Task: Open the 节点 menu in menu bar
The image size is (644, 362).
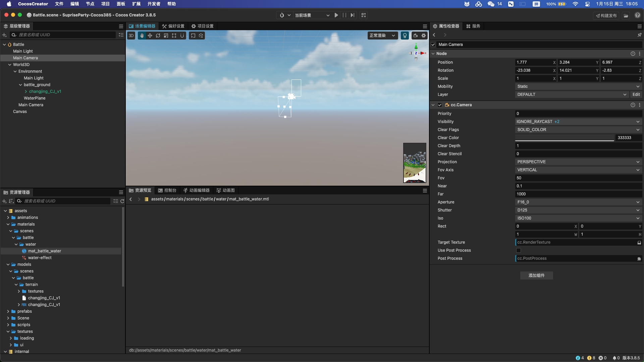Action: (90, 4)
